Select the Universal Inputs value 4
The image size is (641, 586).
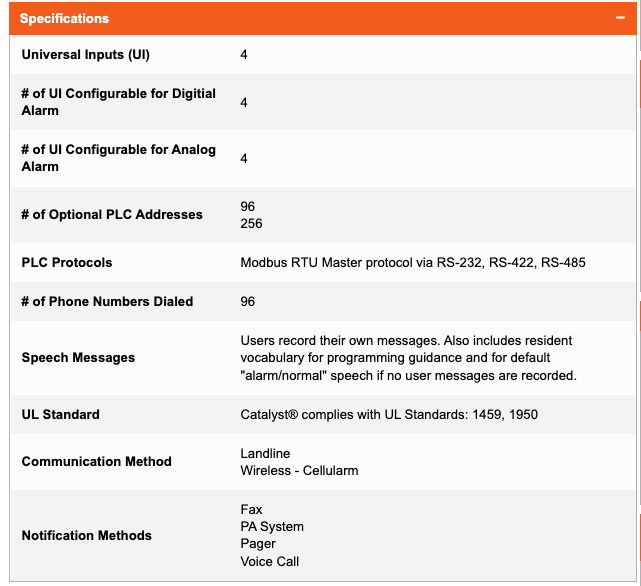[244, 54]
